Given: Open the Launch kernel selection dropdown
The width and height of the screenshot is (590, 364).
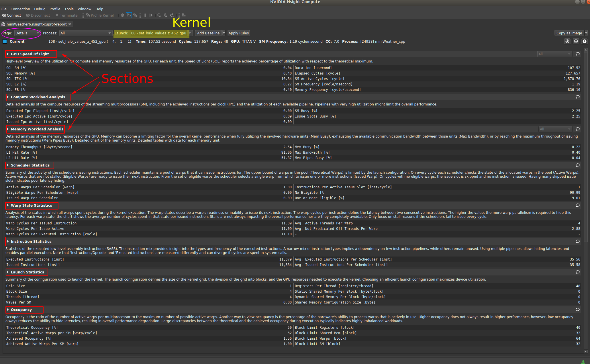Looking at the screenshot, I should (x=159, y=33).
